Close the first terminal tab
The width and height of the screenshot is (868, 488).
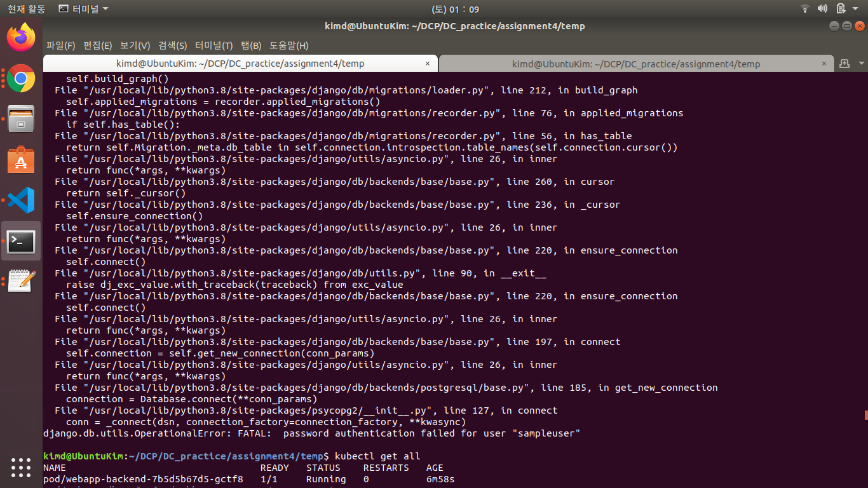click(x=428, y=64)
